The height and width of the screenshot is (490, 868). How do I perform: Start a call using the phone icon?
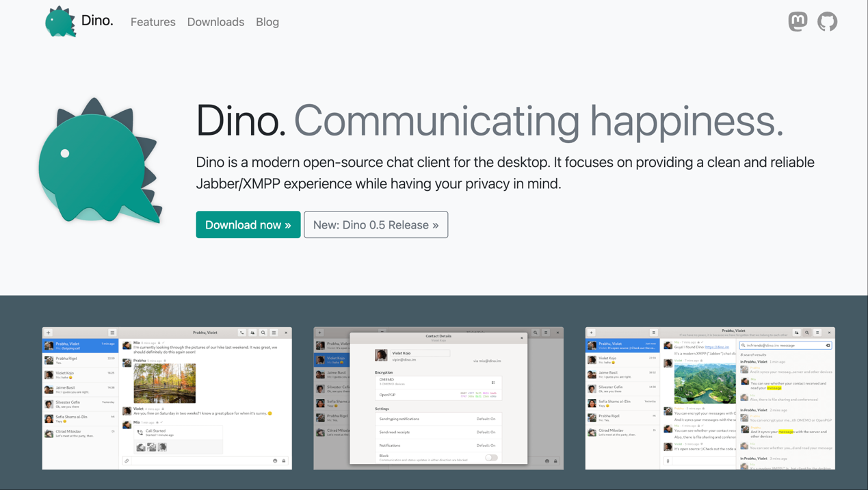[242, 333]
